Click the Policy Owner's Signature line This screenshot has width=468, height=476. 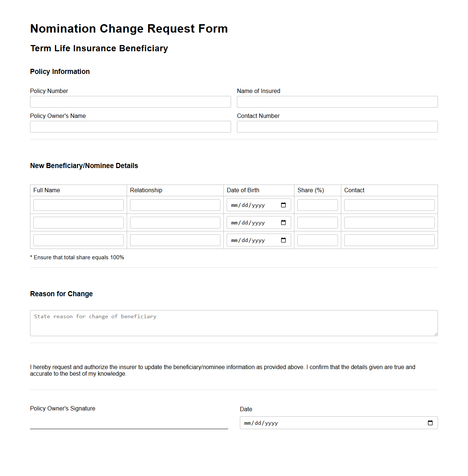(129, 428)
